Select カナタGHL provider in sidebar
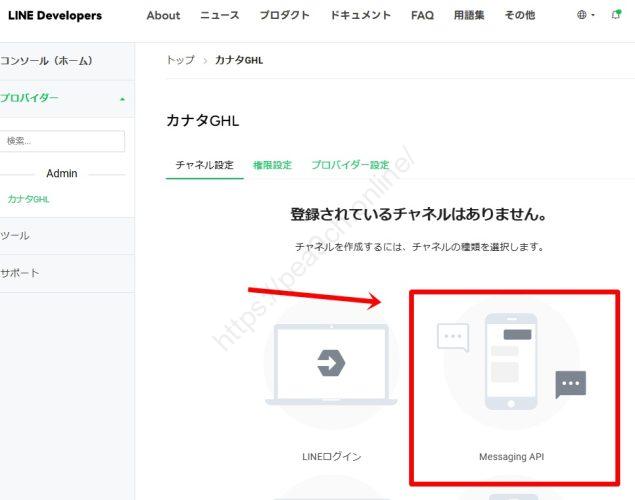 point(28,199)
